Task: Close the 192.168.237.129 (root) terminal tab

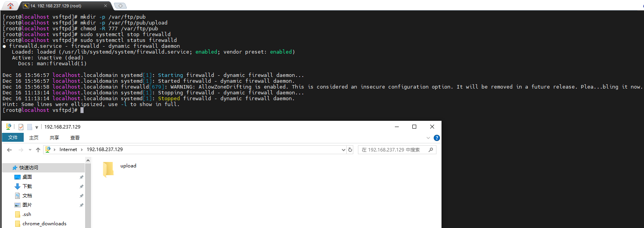Action: pyautogui.click(x=105, y=6)
